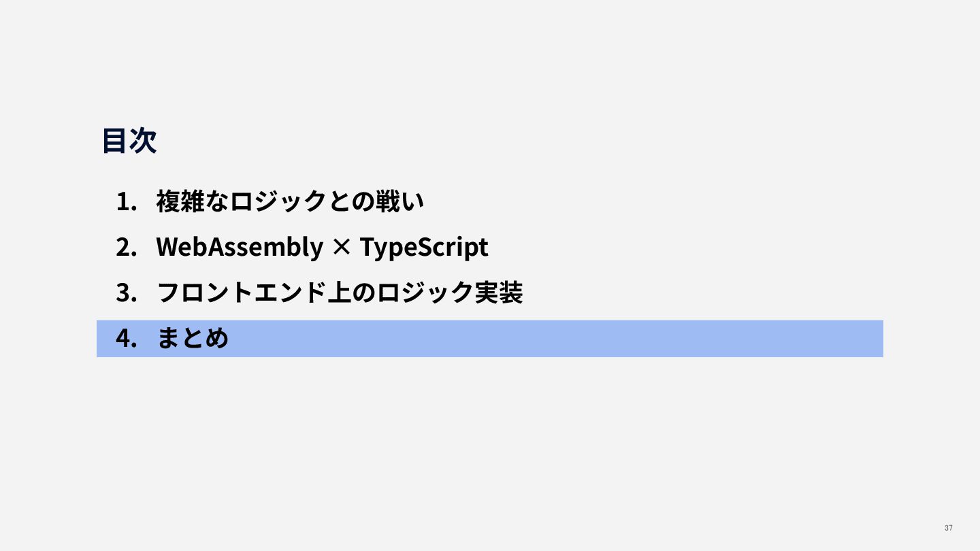Click the 次 character in the title
The image size is (980, 551).
144,141
